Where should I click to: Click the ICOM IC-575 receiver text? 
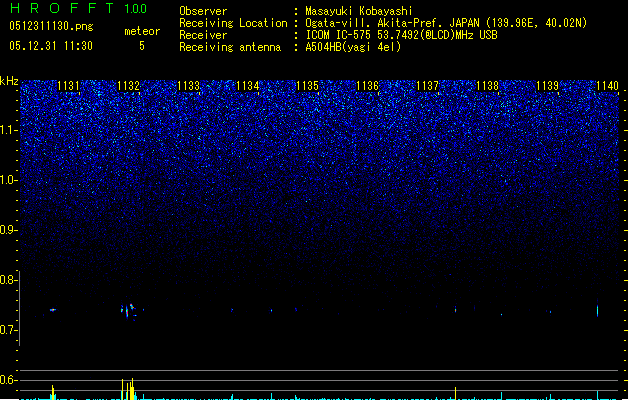click(x=401, y=35)
